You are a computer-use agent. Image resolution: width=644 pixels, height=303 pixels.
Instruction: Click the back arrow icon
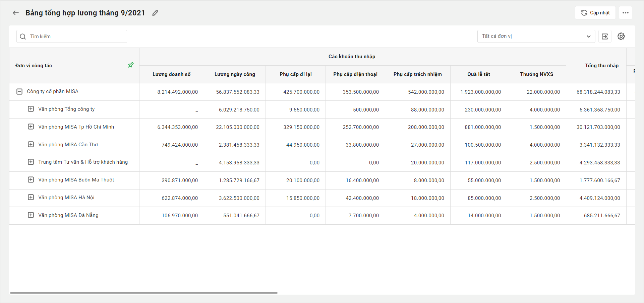coord(15,13)
